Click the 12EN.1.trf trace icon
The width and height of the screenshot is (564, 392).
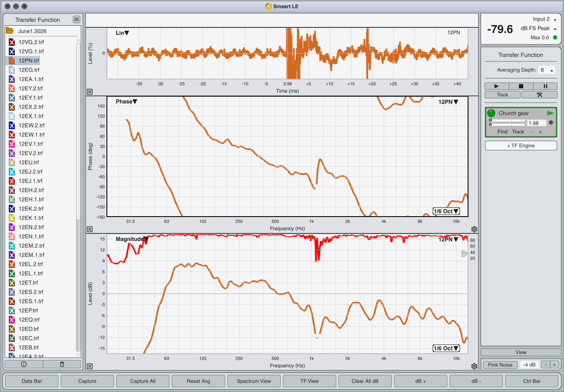[x=12, y=236]
